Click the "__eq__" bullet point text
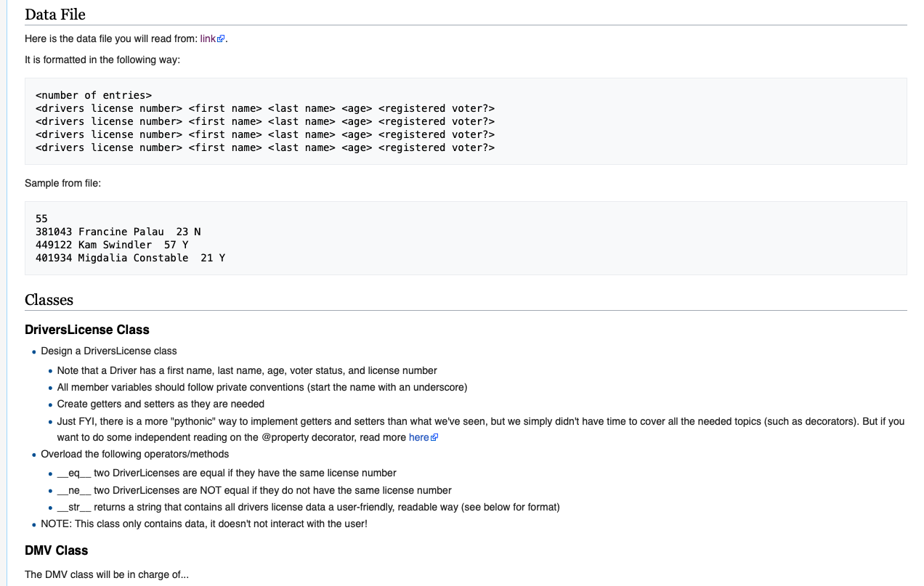This screenshot has height=586, width=924. (227, 473)
